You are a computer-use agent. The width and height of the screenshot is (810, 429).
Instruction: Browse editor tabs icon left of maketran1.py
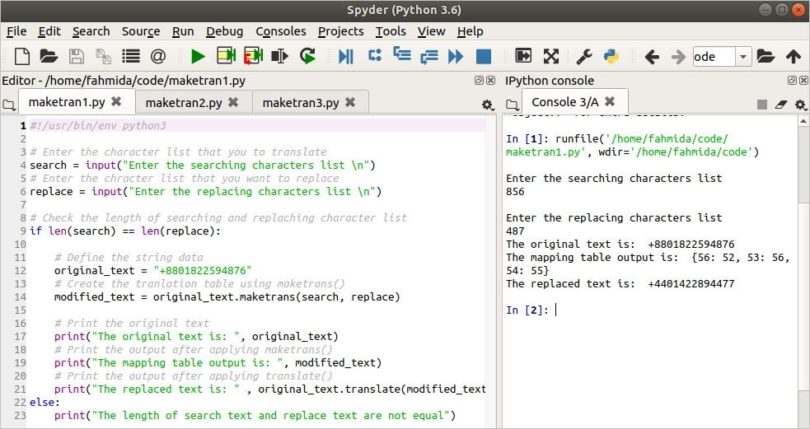tap(9, 105)
